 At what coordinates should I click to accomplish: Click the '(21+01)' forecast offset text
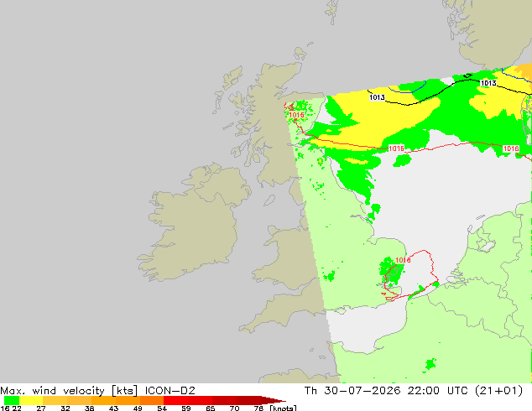coord(498,391)
